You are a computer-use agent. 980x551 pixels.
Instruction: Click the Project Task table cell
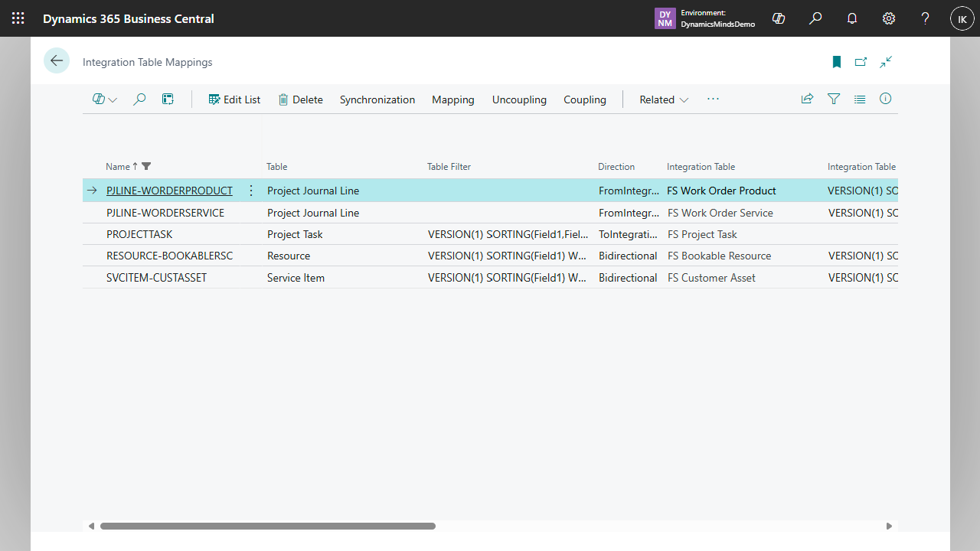[x=295, y=234]
